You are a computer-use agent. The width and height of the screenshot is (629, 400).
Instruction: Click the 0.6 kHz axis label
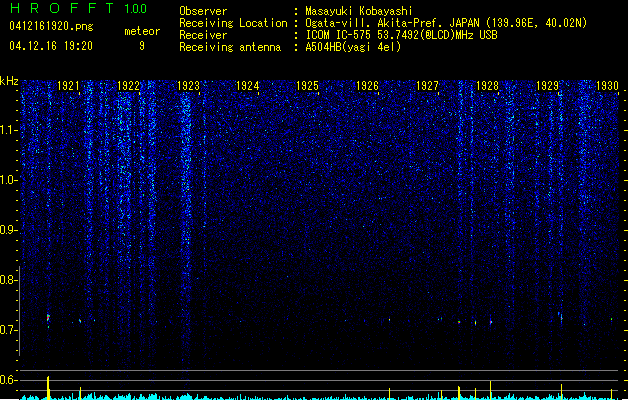(8, 380)
